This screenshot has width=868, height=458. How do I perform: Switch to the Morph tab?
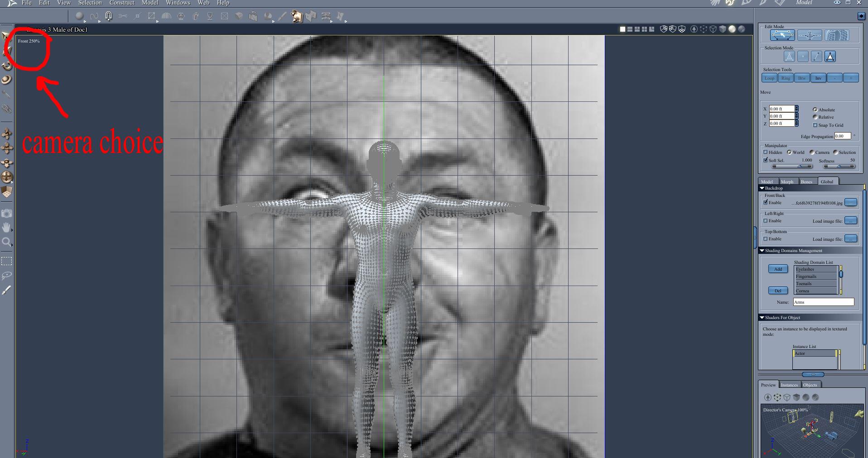[x=787, y=181]
